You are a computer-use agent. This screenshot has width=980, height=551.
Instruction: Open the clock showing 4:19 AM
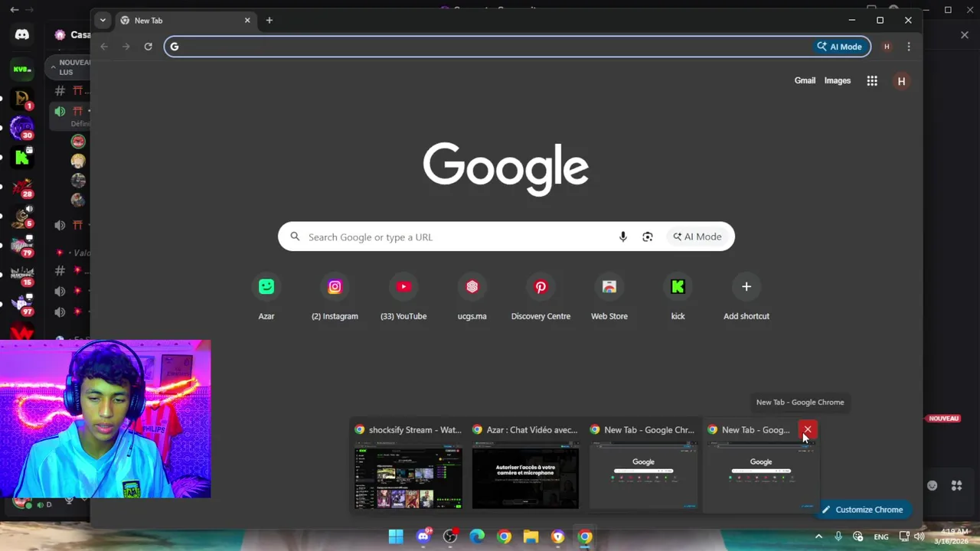(952, 536)
